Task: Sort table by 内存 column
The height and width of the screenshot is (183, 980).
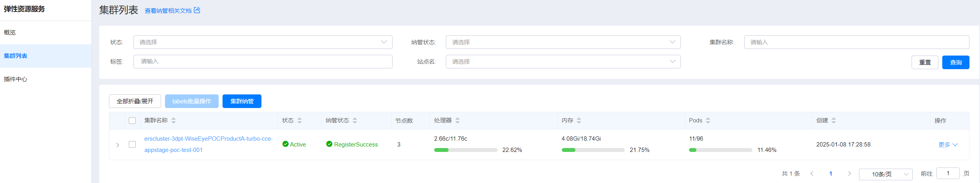Action: click(x=579, y=120)
